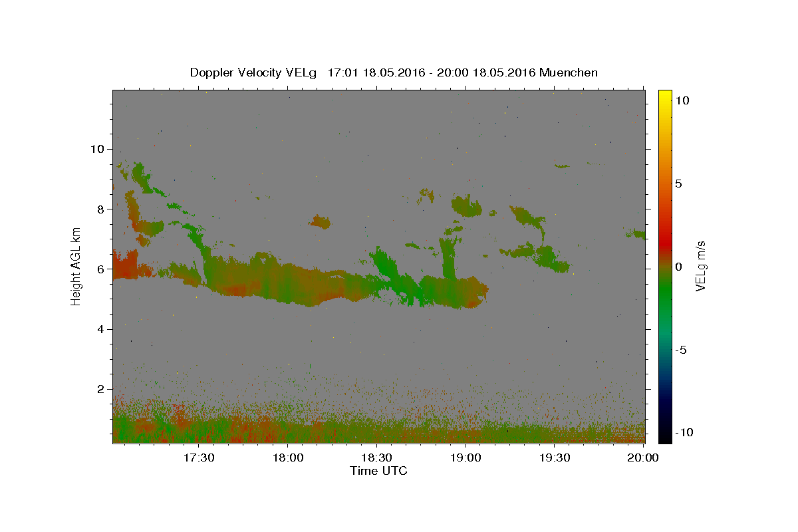Image resolution: width=798 pixels, height=532 pixels.
Task: Click the Time UTC axis title
Action: click(x=378, y=471)
